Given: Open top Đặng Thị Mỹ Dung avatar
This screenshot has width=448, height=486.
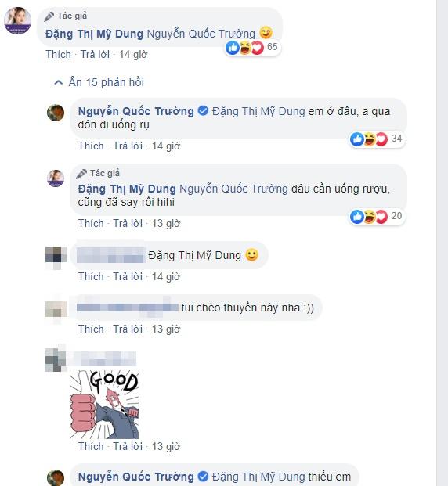Looking at the screenshot, I should (18, 20).
